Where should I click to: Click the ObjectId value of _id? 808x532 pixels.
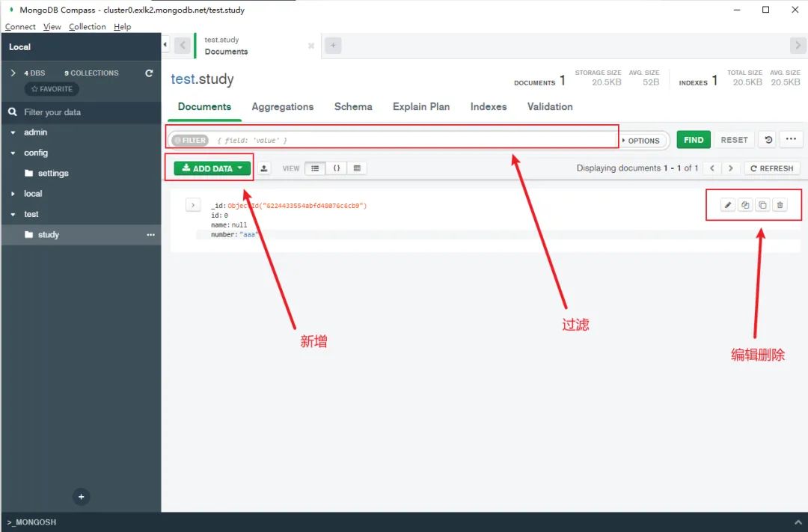[297, 206]
